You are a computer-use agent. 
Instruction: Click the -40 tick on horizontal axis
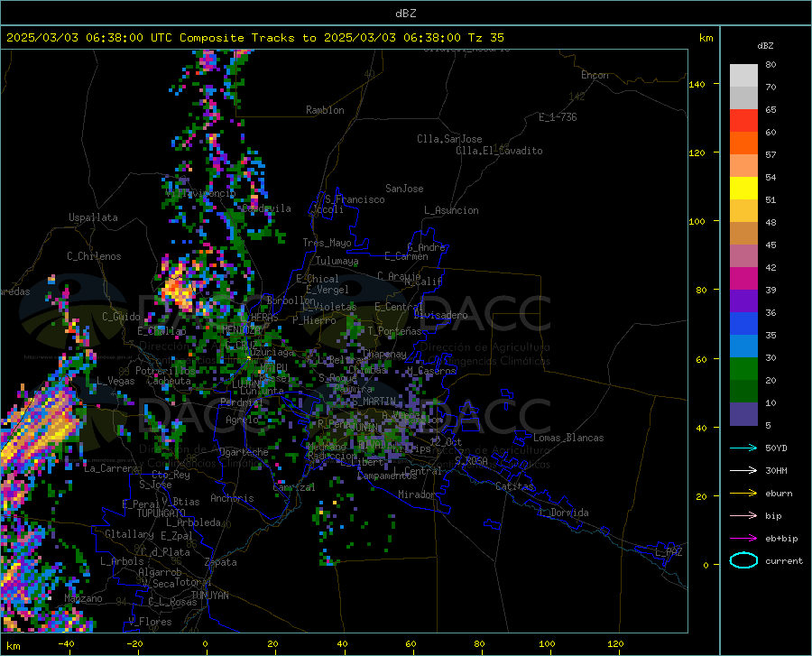coord(66,643)
